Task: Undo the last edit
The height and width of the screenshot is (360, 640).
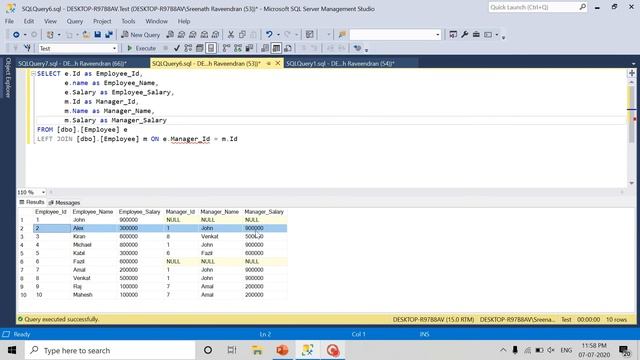Action: tap(269, 35)
